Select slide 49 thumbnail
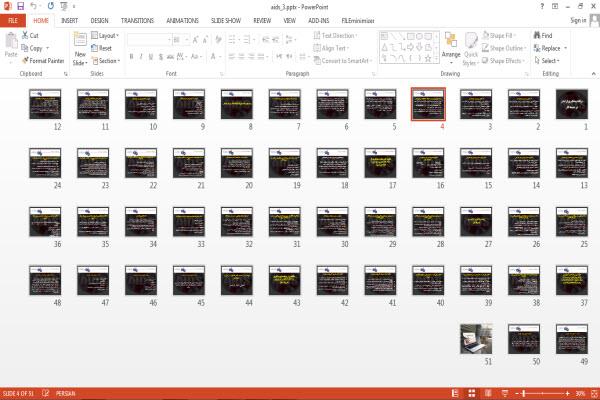The image size is (600, 400). coord(572,339)
